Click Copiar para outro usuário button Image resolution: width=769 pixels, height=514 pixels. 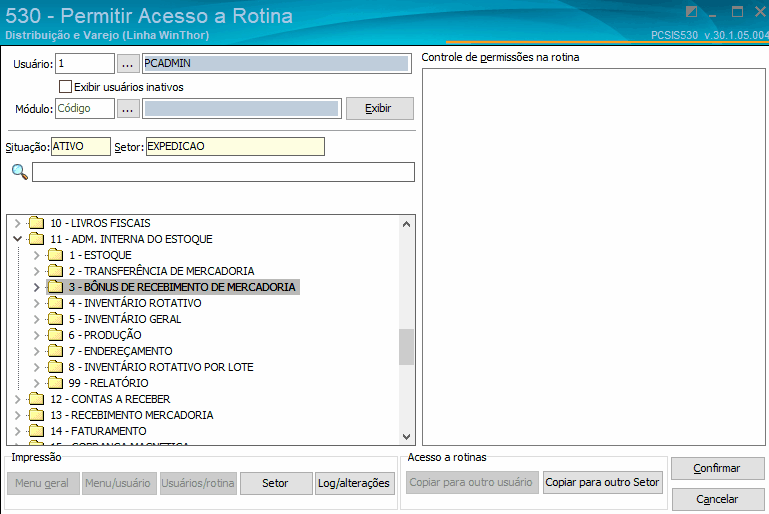pos(472,482)
